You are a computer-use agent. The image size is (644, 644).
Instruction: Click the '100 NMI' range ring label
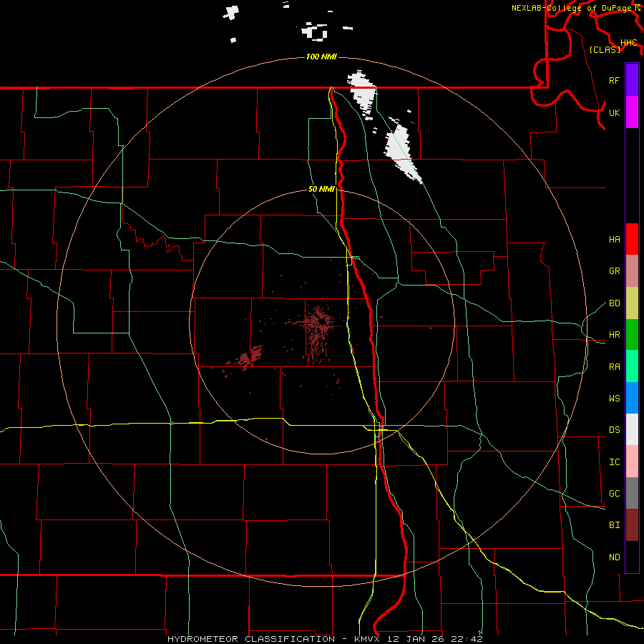tap(321, 57)
